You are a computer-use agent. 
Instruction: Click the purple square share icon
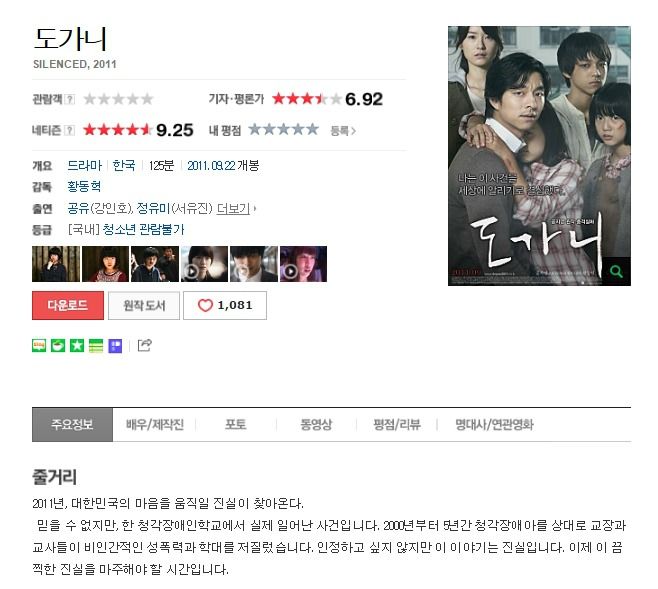point(115,346)
